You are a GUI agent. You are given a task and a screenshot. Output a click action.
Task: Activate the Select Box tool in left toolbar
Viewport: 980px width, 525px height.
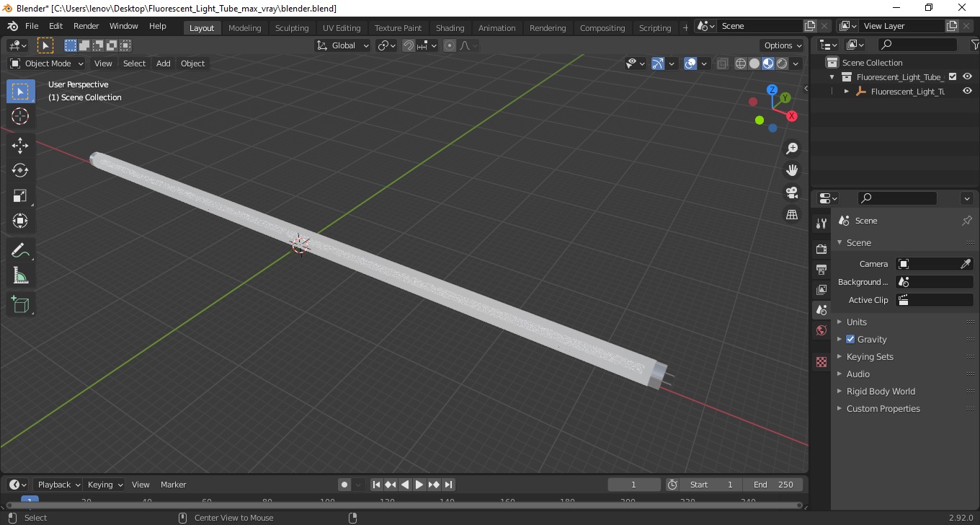[20, 91]
